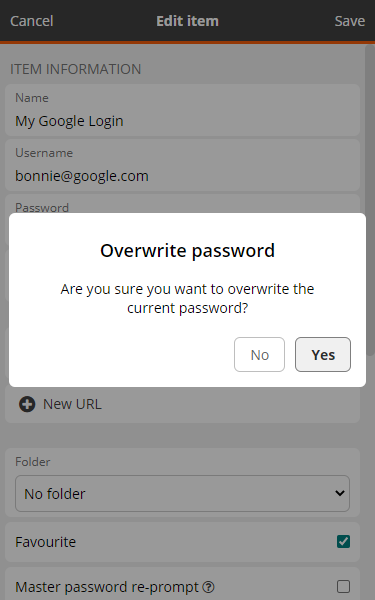Click the chevron arrow of the Folder selector
375x600 pixels.
(339, 494)
